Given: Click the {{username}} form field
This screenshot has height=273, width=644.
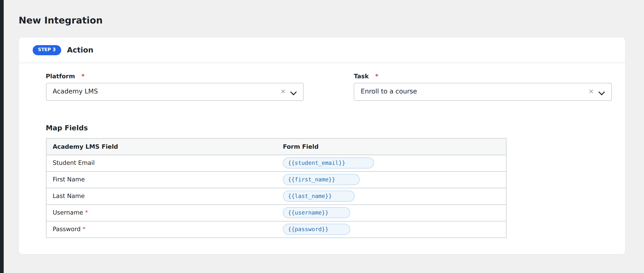Looking at the screenshot, I should click(x=316, y=213).
